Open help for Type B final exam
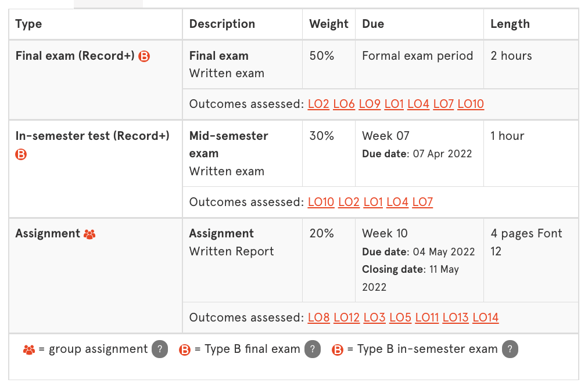This screenshot has height=390, width=588. [312, 349]
